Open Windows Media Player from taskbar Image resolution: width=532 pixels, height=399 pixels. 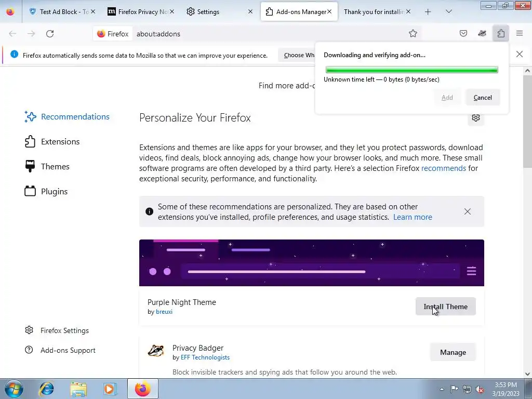tap(110, 389)
